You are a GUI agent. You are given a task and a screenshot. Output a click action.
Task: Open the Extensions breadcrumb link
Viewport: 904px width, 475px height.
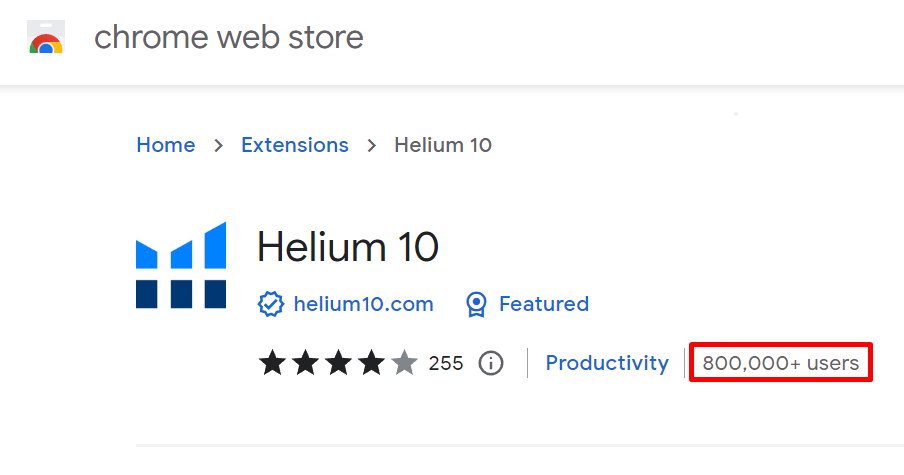pyautogui.click(x=295, y=145)
